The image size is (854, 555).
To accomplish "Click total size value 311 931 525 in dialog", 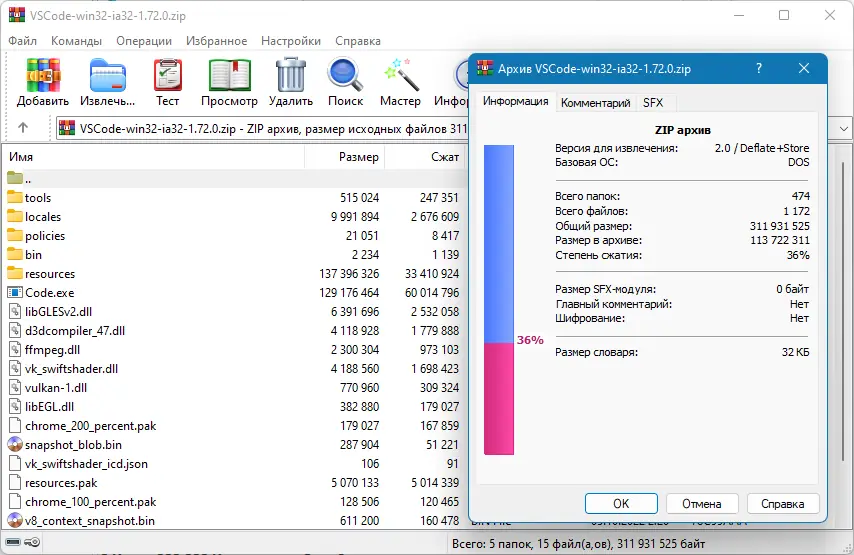I will 779,226.
